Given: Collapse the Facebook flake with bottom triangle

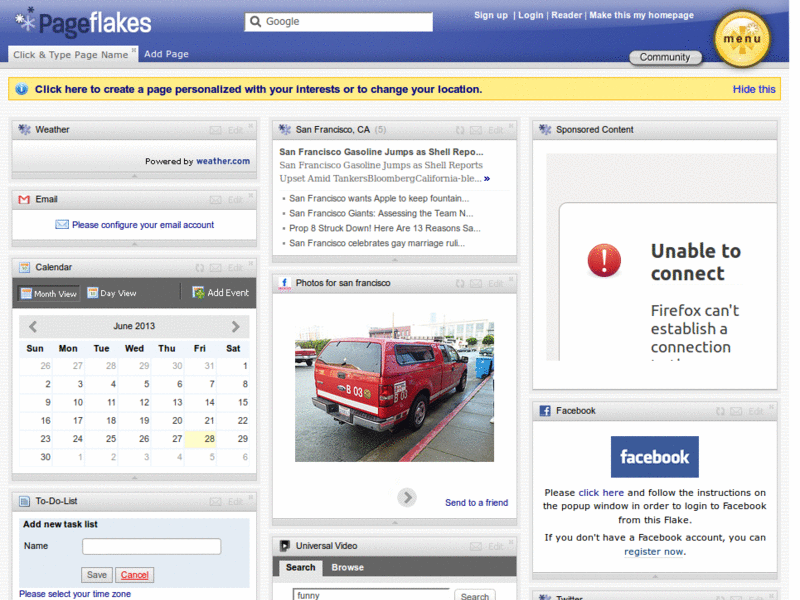Looking at the screenshot, I should tap(655, 577).
